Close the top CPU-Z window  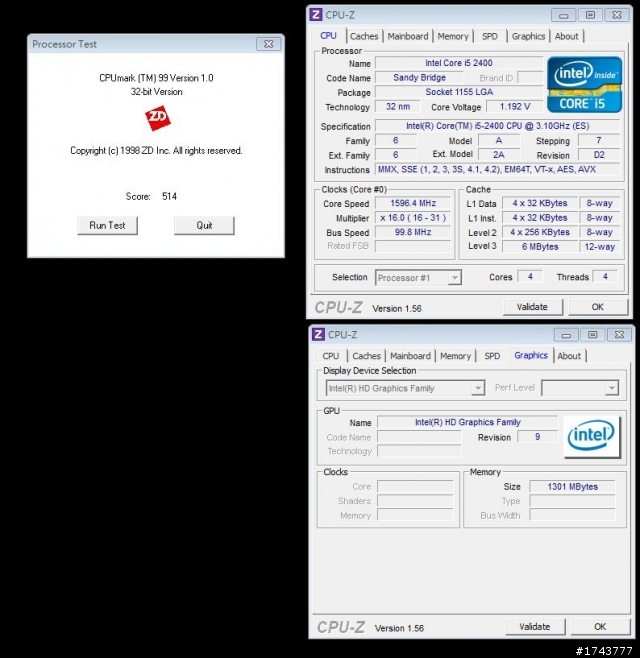point(616,15)
